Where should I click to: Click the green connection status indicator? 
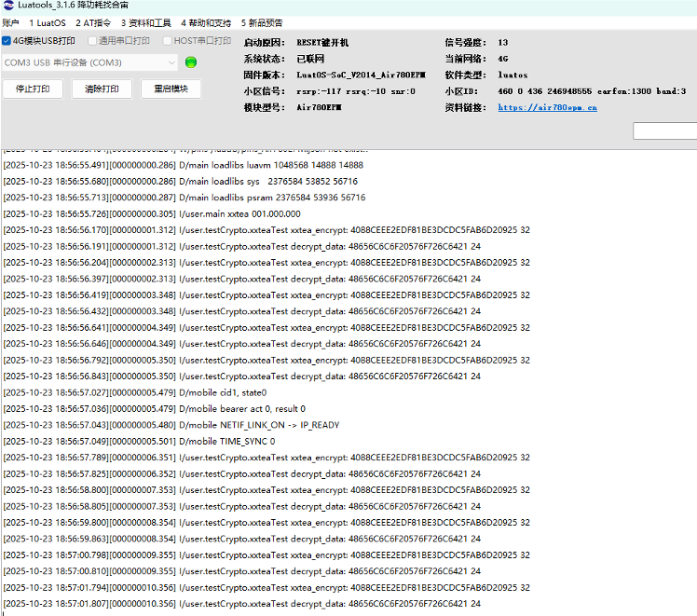pos(191,62)
